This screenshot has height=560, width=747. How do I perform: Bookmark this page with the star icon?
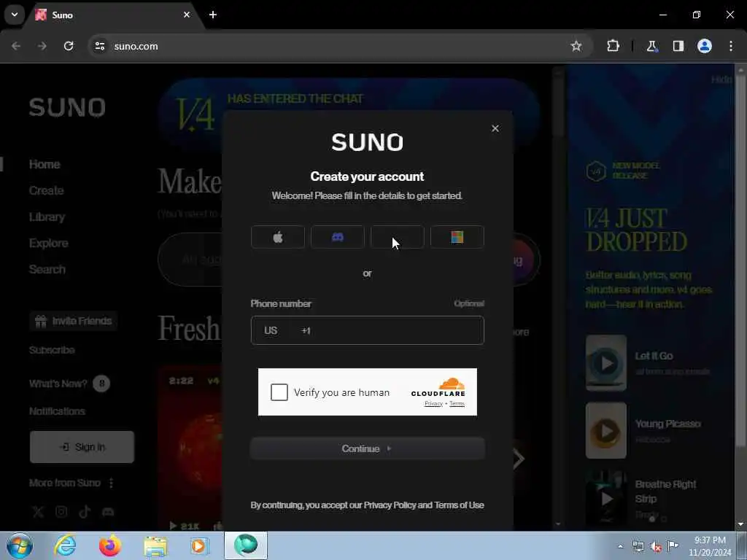[x=576, y=46]
